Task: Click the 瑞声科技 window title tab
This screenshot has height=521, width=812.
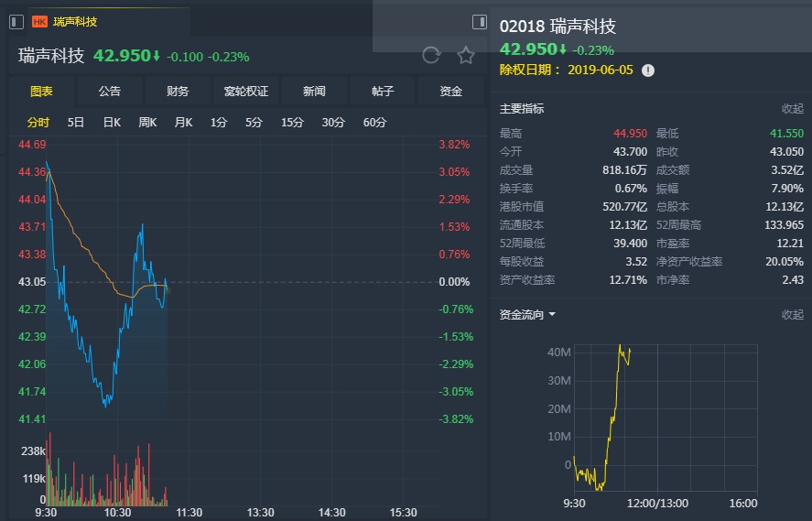Action: (75, 21)
